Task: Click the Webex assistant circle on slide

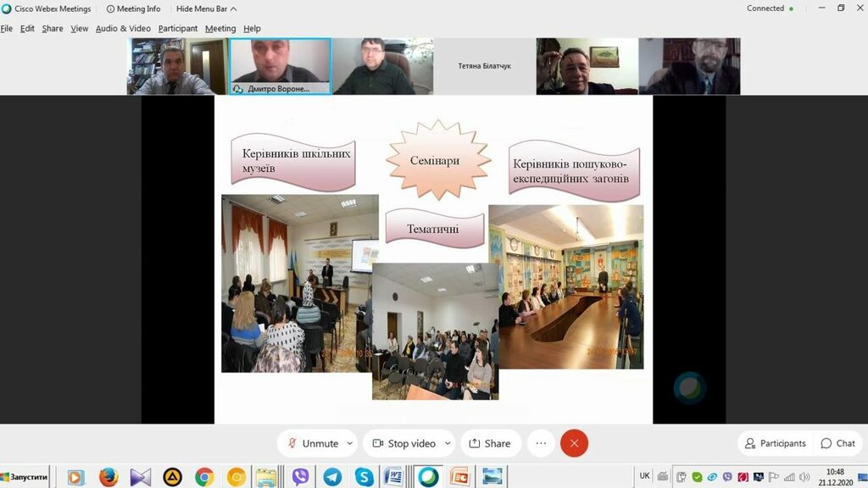Action: click(689, 387)
